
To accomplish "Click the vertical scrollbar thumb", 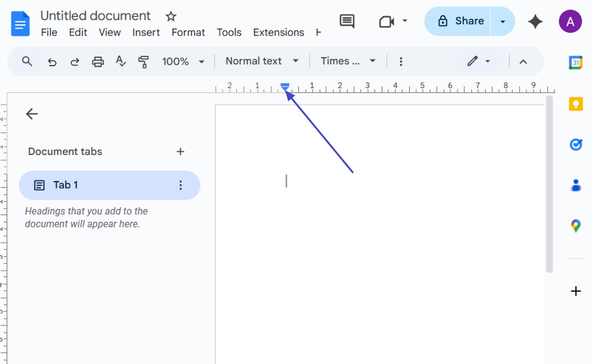I will coord(549,184).
